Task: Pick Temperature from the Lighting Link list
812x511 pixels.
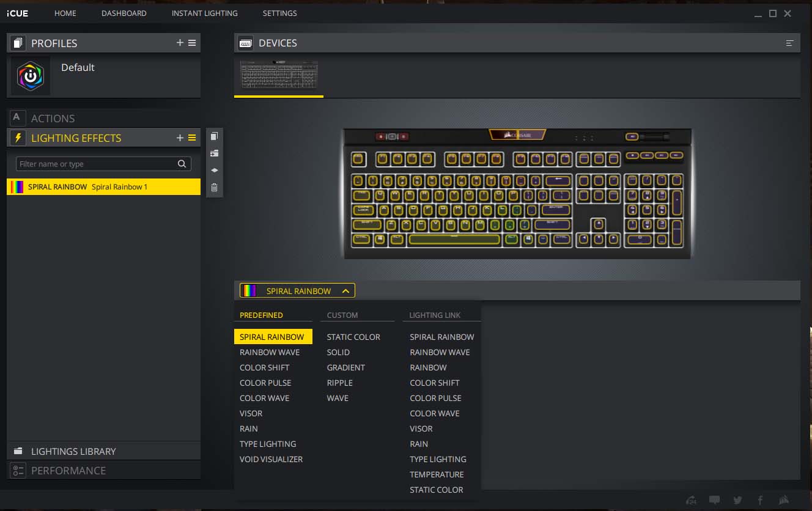Action: coord(437,474)
